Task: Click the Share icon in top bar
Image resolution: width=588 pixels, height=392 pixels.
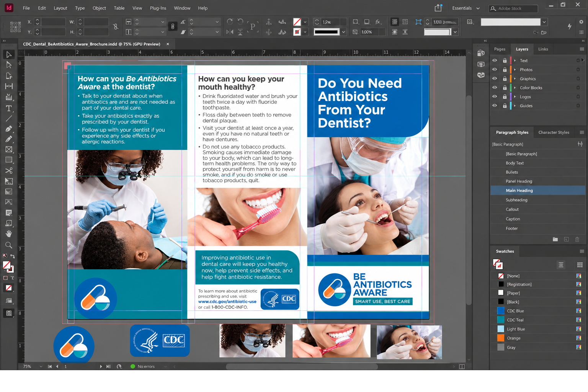Action: (438, 8)
